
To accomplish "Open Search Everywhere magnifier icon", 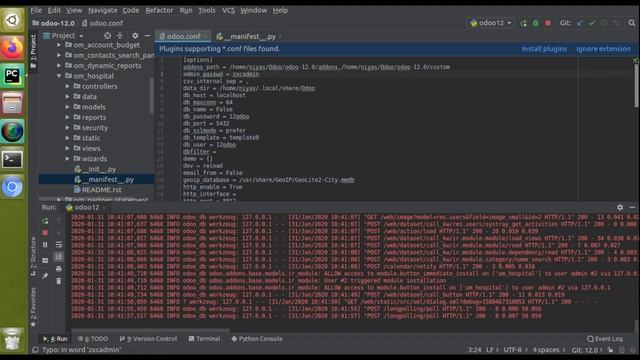I will (x=632, y=23).
